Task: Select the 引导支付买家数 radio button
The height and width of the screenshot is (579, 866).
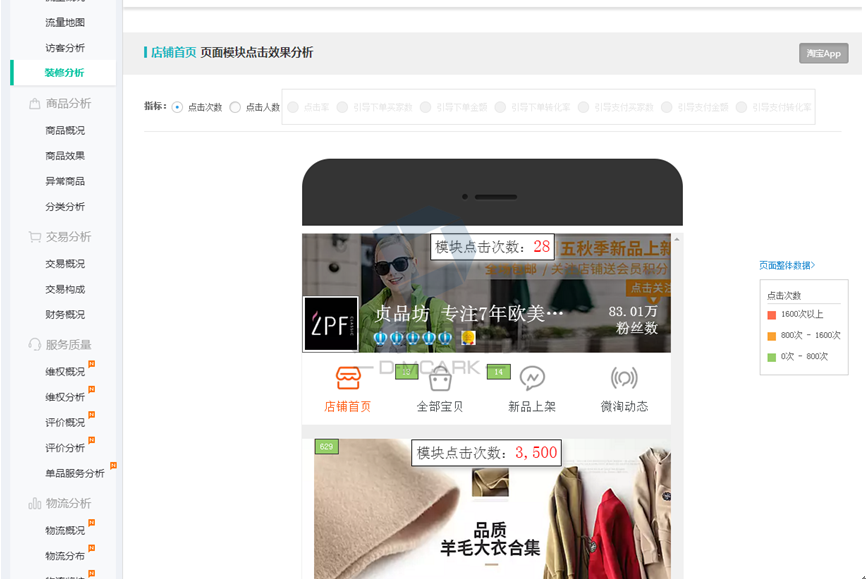Action: pos(583,107)
